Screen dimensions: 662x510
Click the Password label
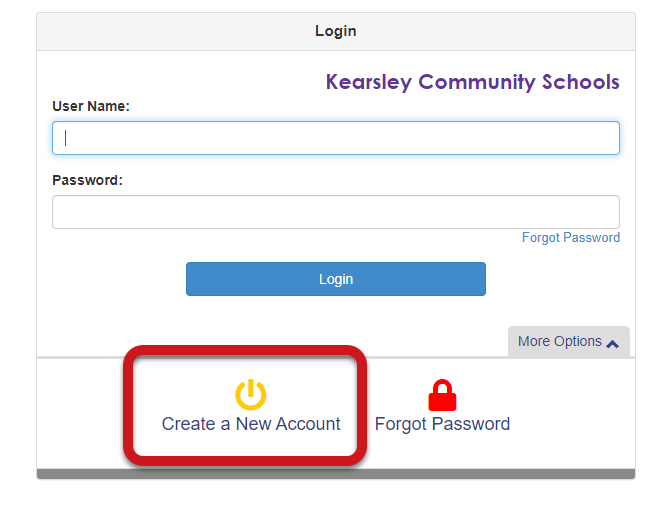(x=87, y=180)
